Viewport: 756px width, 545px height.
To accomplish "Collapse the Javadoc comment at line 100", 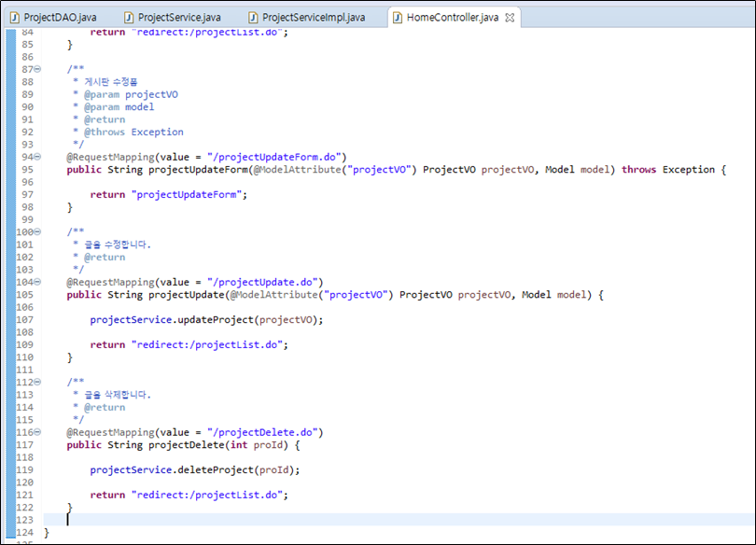I will (x=37, y=231).
